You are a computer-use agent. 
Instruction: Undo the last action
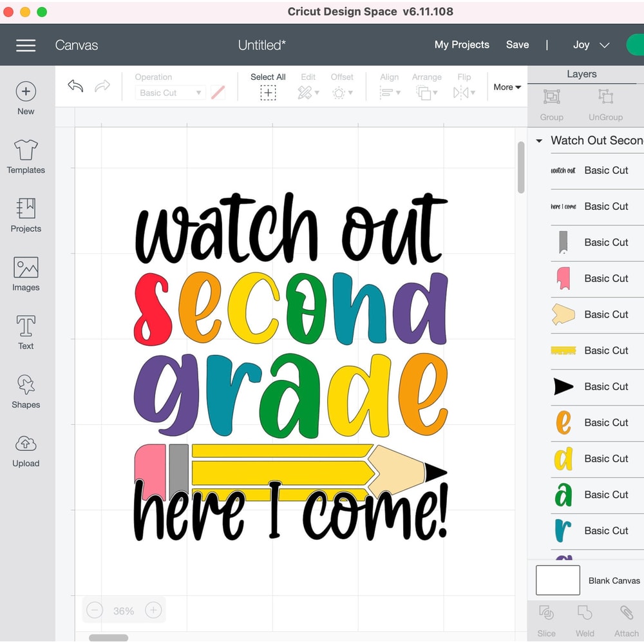(75, 84)
